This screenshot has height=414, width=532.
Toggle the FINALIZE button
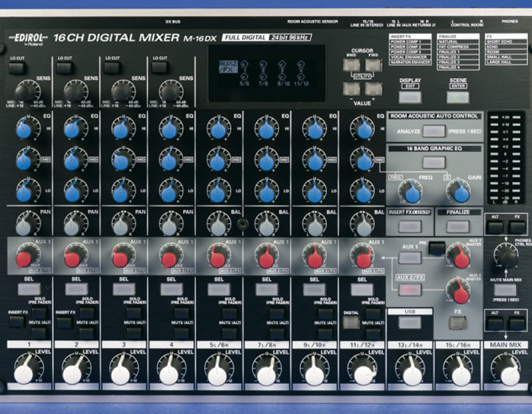coord(458,227)
